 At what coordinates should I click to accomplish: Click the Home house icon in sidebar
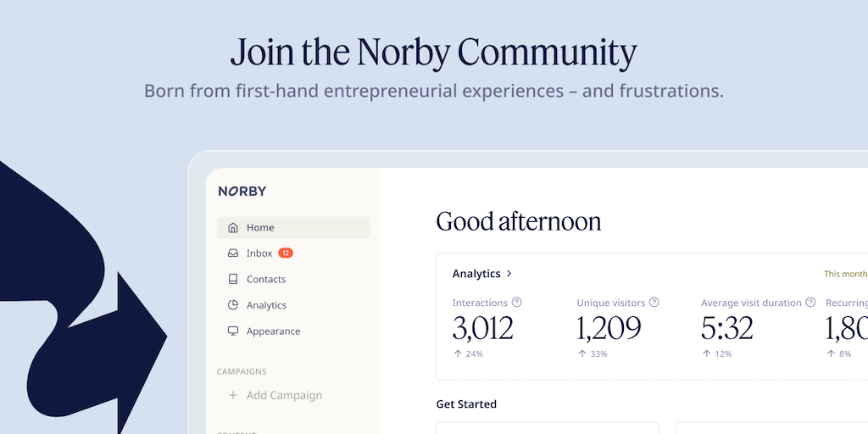[x=233, y=228]
